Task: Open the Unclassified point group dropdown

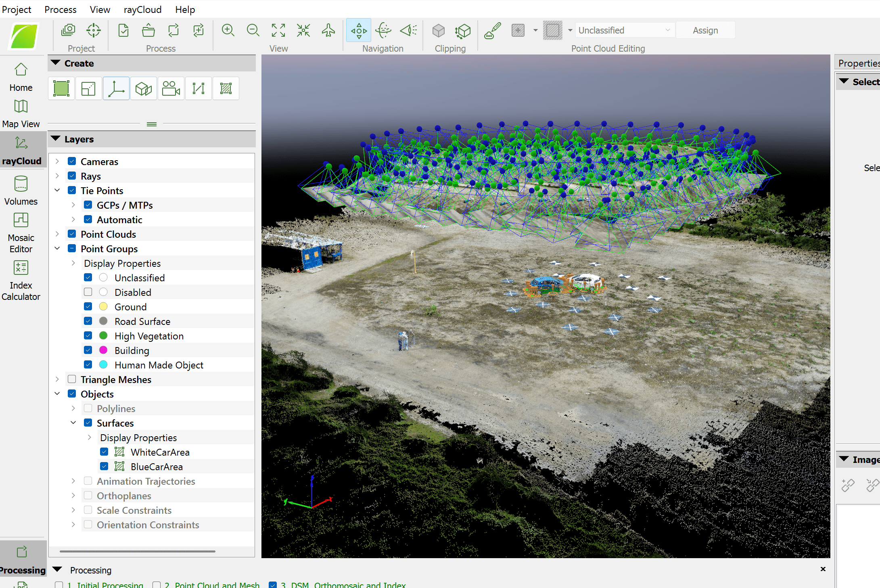Action: [x=625, y=30]
